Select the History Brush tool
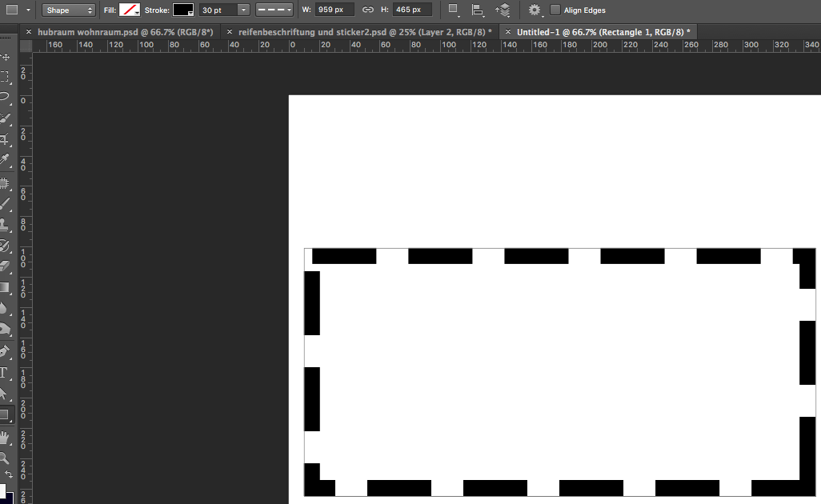This screenshot has height=504, width=821. pyautogui.click(x=5, y=246)
